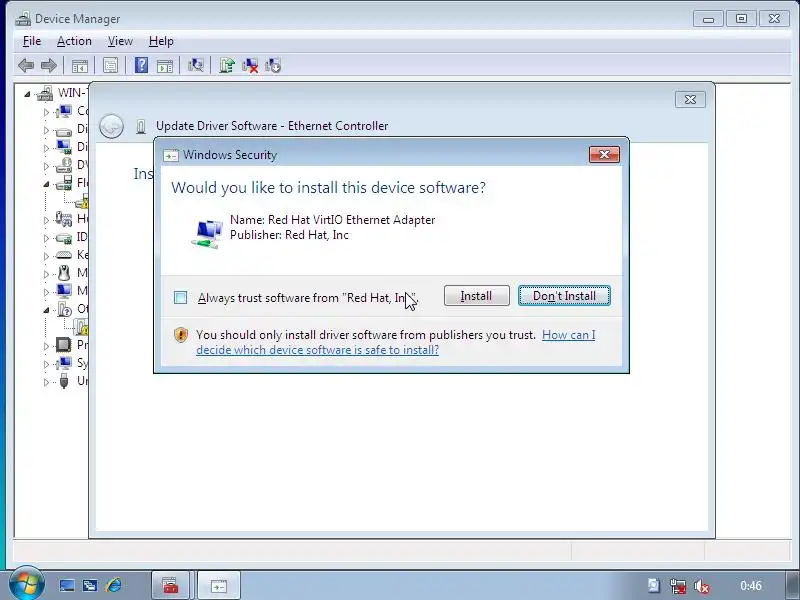Select the highlighted unknown device under Other devices

point(82,327)
